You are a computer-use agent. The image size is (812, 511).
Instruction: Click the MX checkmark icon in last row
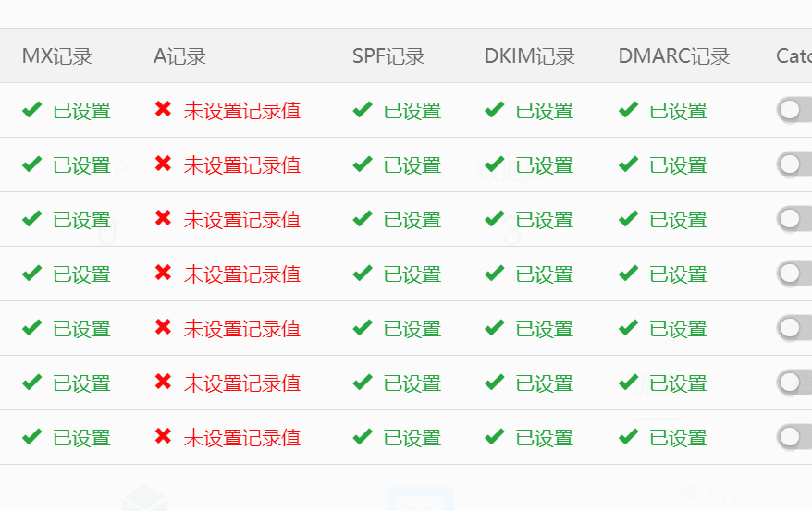click(32, 437)
